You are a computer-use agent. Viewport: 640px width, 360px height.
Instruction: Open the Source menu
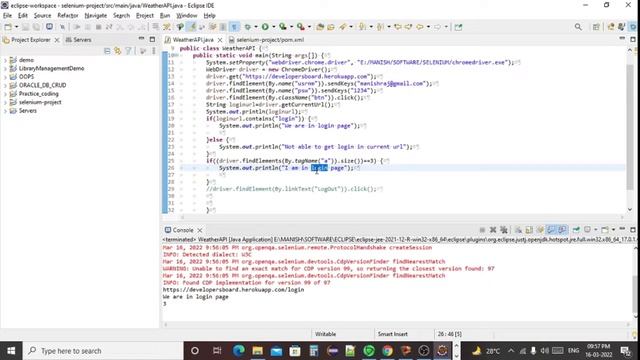click(42, 16)
